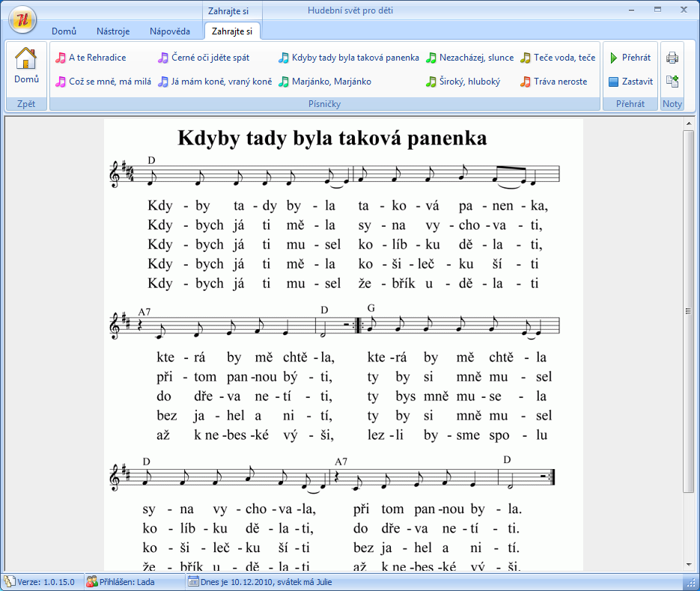Switch to the Domů ribbon tab
Image resolution: width=700 pixels, height=591 pixels.
pos(64,31)
